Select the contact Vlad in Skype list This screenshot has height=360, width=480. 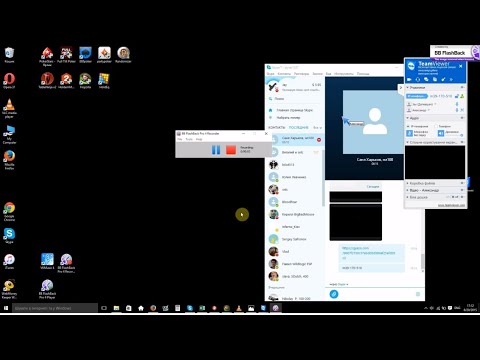(295, 252)
